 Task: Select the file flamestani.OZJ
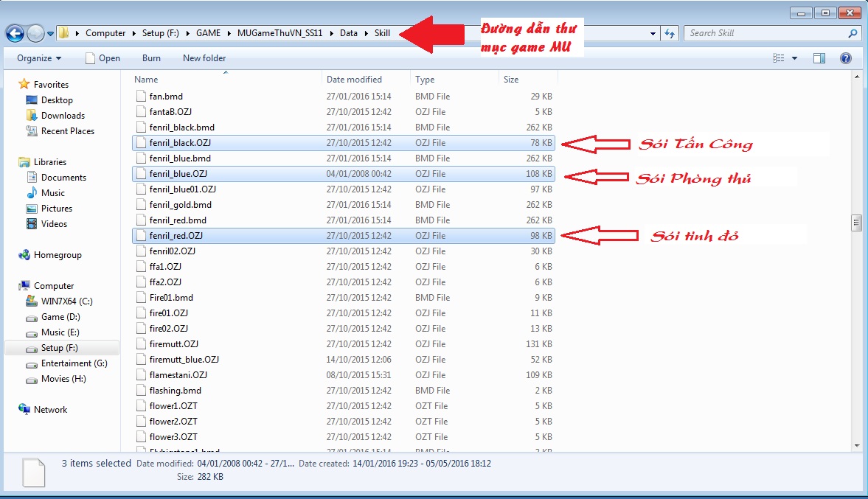click(343, 375)
